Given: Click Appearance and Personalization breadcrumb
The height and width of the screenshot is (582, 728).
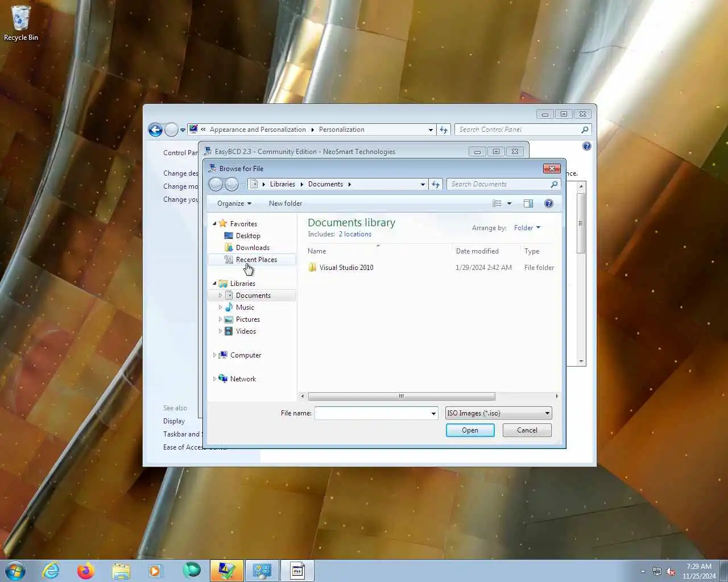Looking at the screenshot, I should pyautogui.click(x=258, y=130).
